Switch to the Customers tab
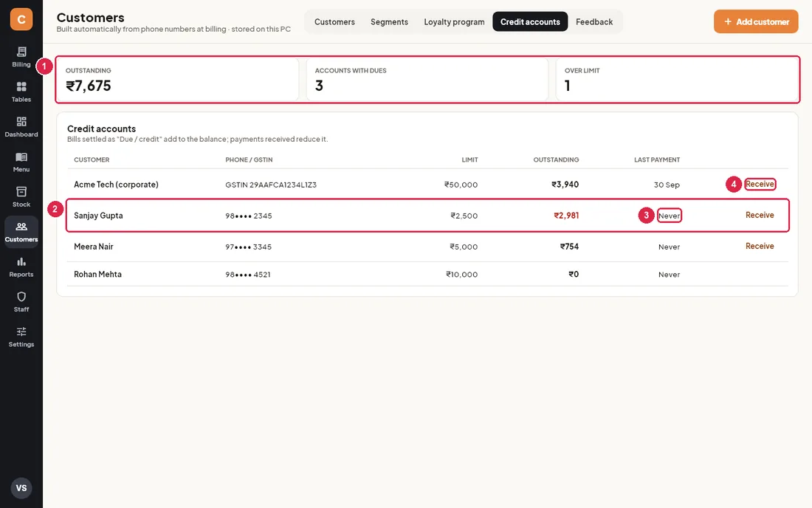 point(334,21)
